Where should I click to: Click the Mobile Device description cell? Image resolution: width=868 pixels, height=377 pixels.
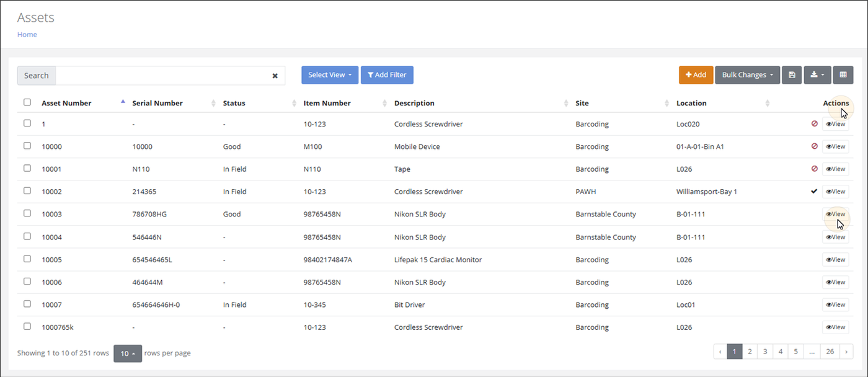tap(417, 147)
